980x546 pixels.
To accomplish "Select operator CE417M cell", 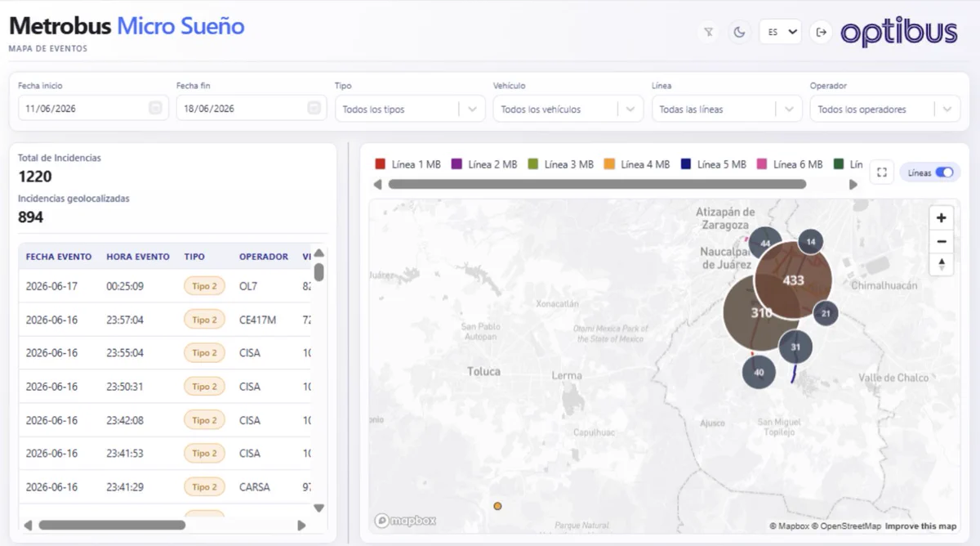I will 257,320.
